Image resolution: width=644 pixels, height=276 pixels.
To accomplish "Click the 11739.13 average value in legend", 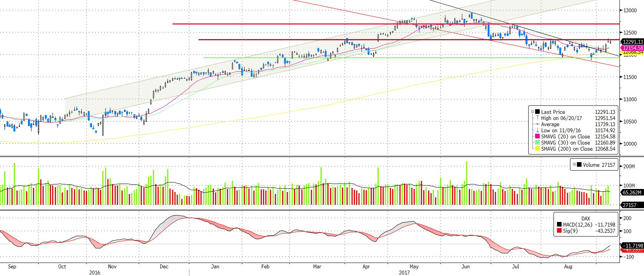I will point(605,124).
